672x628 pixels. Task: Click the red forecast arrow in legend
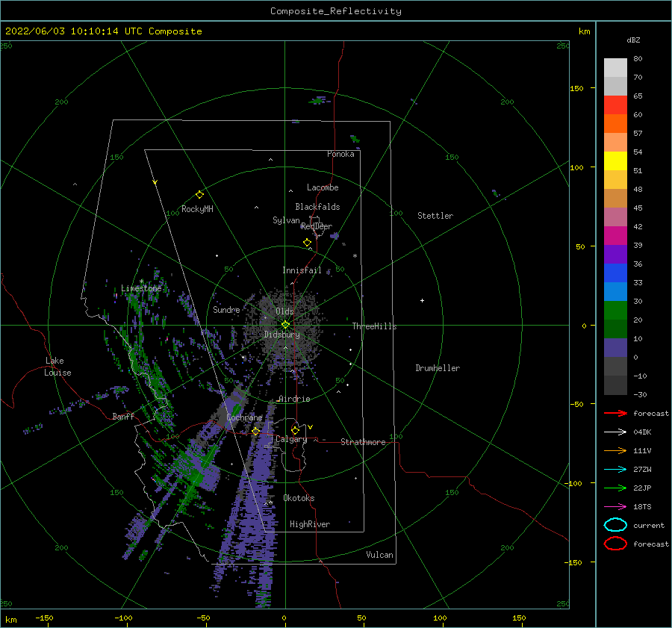tap(615, 413)
